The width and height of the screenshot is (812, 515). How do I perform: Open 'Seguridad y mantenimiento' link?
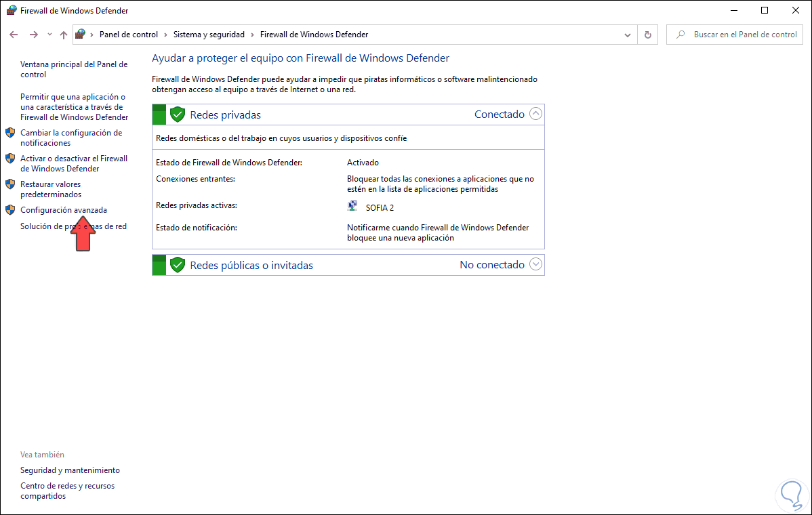pos(70,470)
